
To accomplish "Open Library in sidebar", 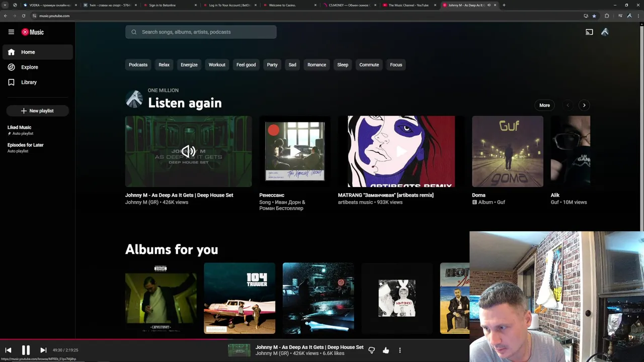I will coord(38,82).
